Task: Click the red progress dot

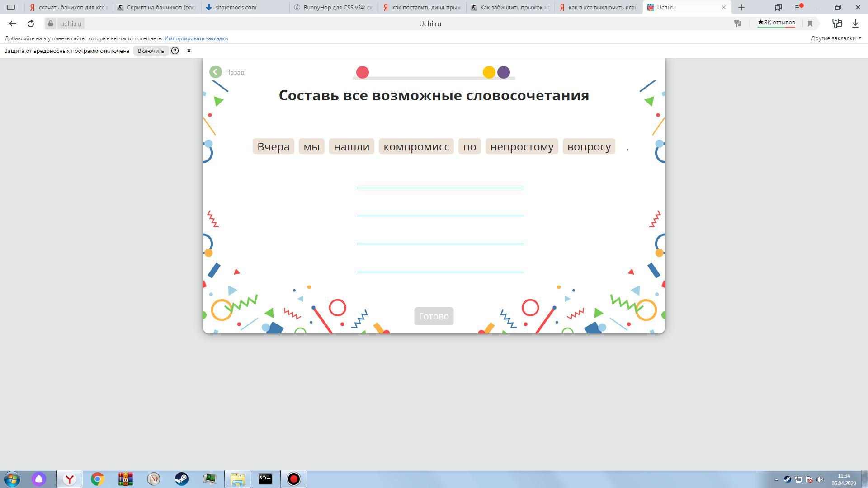Action: (363, 72)
